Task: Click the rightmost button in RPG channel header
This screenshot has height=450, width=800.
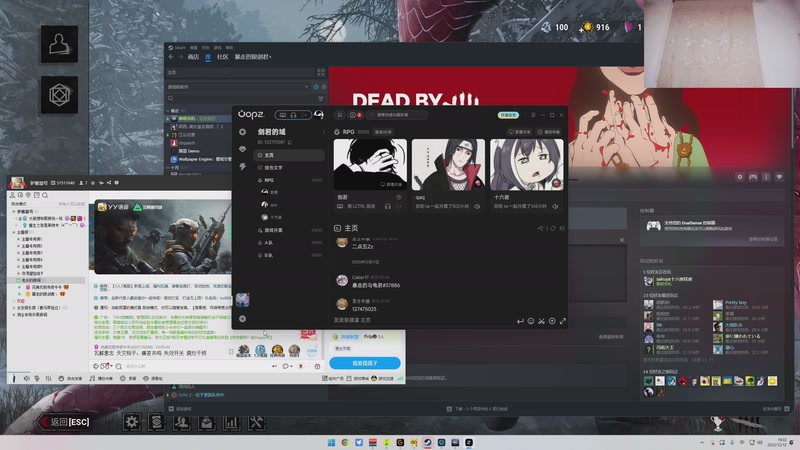Action: pos(549,132)
